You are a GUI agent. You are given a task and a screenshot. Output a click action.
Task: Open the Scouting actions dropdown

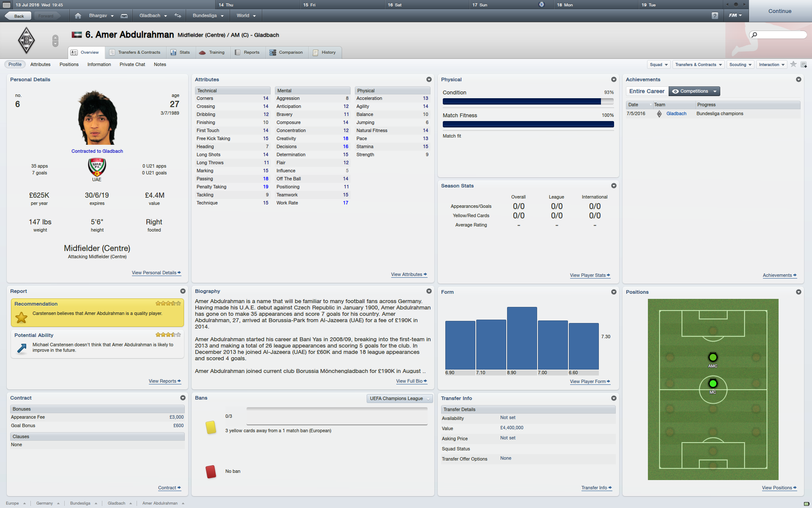(x=741, y=65)
